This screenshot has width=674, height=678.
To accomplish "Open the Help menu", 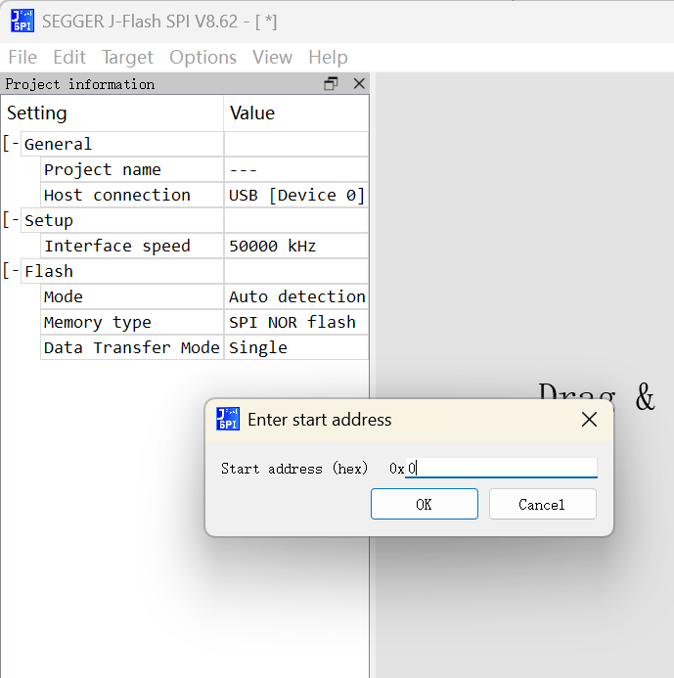I will (328, 57).
